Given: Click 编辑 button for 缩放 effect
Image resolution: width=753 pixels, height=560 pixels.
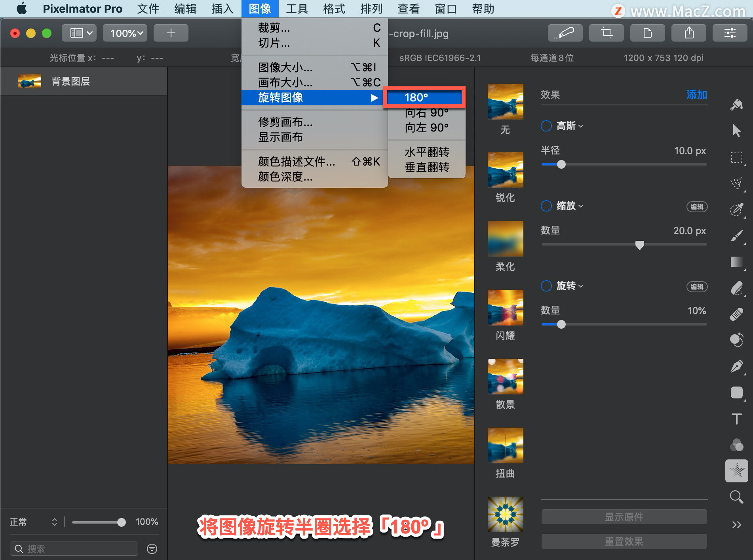Looking at the screenshot, I should click(x=697, y=207).
